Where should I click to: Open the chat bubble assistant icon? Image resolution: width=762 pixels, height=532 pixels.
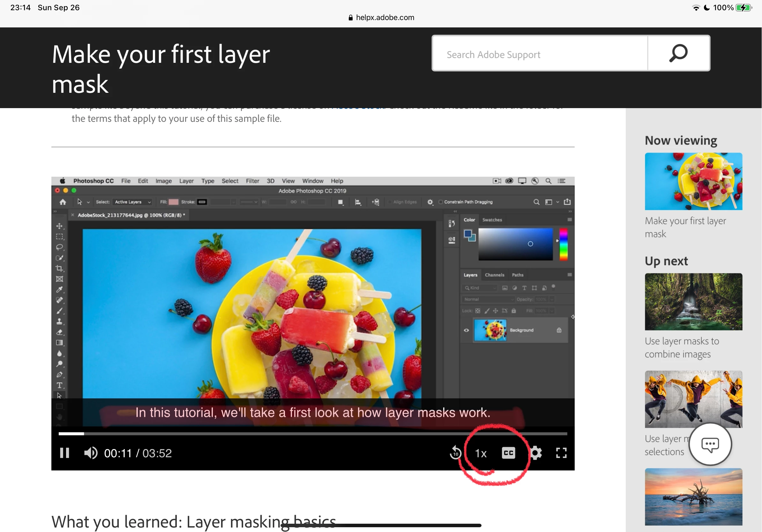pos(710,444)
